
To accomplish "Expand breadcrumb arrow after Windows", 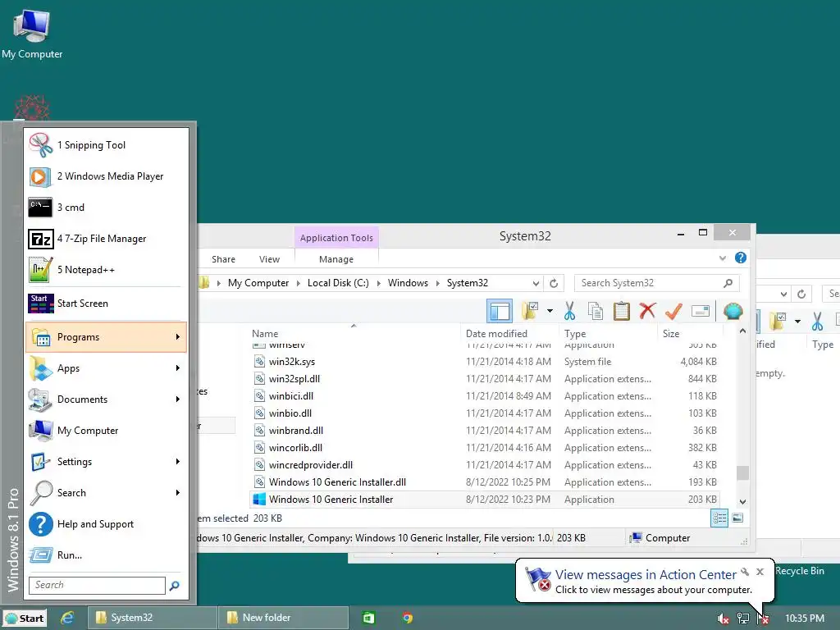I will 438,283.
